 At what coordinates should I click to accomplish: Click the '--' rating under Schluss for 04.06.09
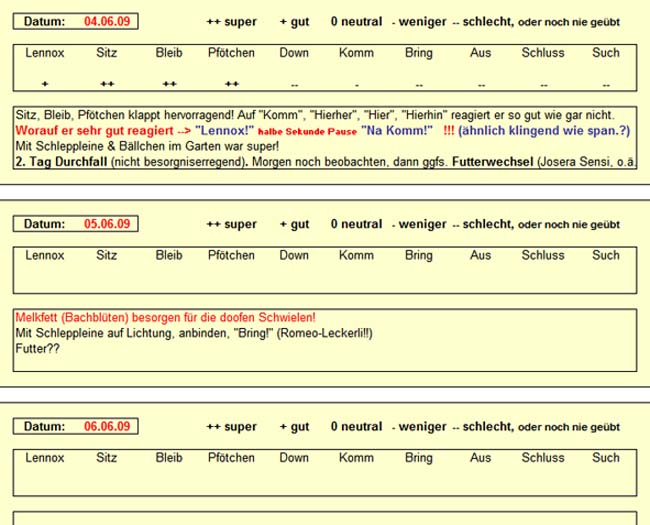coord(543,85)
